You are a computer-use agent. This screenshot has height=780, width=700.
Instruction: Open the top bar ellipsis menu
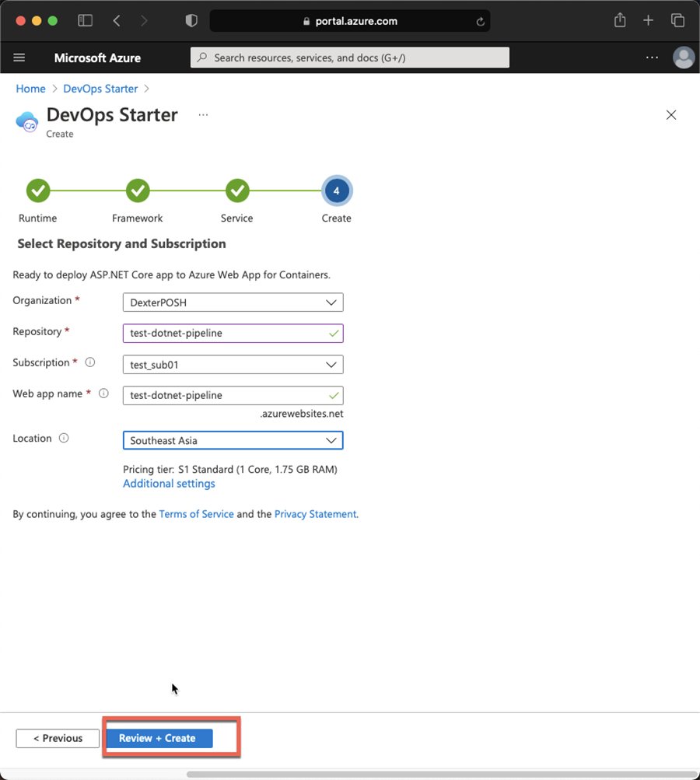tap(653, 58)
